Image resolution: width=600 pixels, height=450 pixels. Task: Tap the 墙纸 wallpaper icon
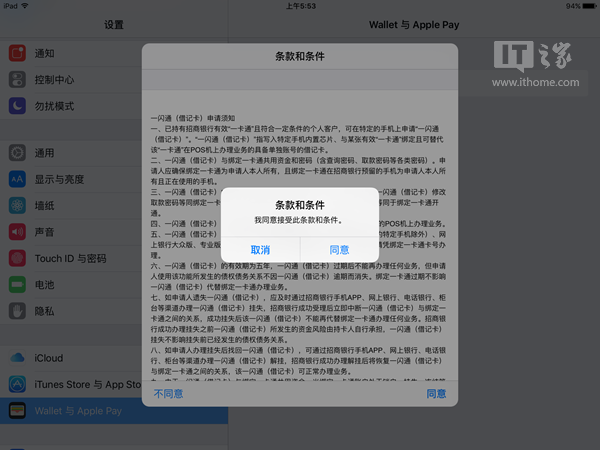tap(17, 205)
